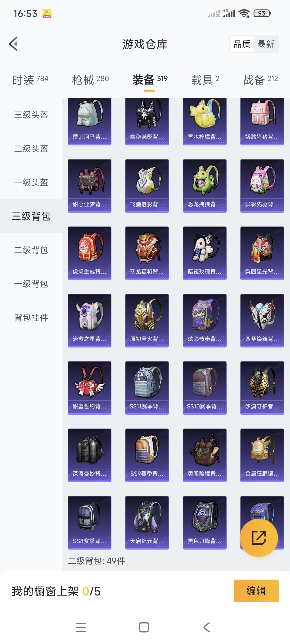The height and width of the screenshot is (644, 290).
Task: Select the 沙漠守护者 Anubis backpack
Action: tap(262, 388)
